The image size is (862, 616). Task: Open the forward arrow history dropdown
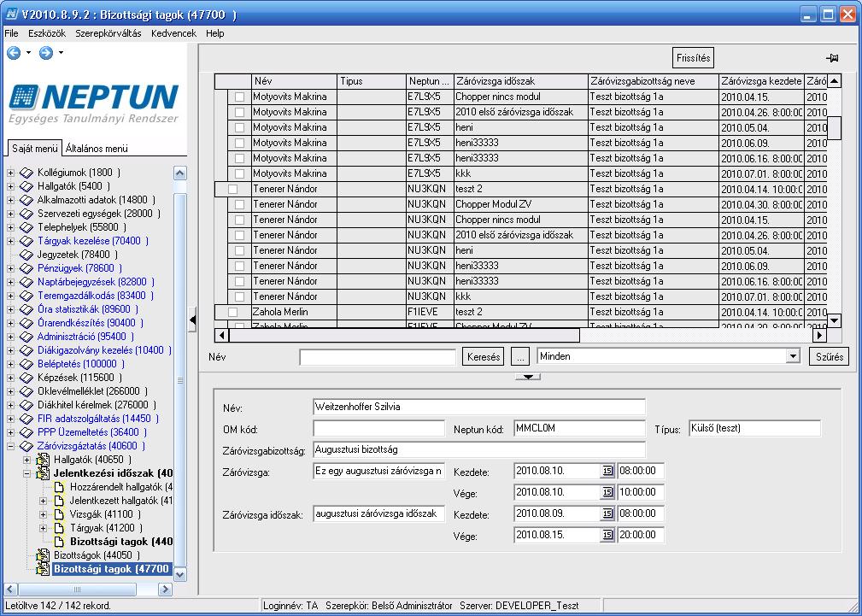click(61, 53)
